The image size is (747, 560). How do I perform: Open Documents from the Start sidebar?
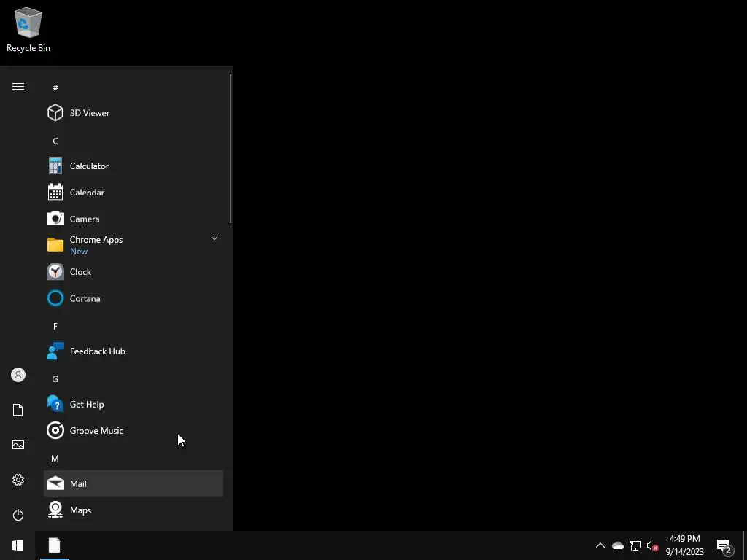pyautogui.click(x=18, y=410)
